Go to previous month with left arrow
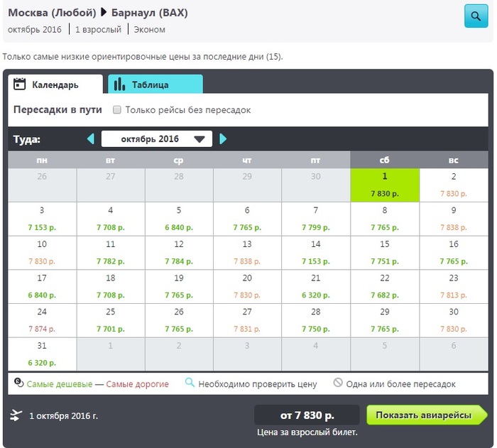 click(91, 139)
